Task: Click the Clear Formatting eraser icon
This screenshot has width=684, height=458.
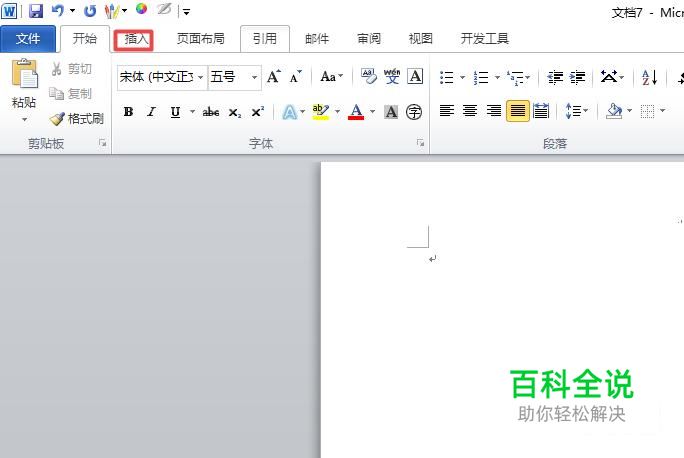Action: coord(369,76)
